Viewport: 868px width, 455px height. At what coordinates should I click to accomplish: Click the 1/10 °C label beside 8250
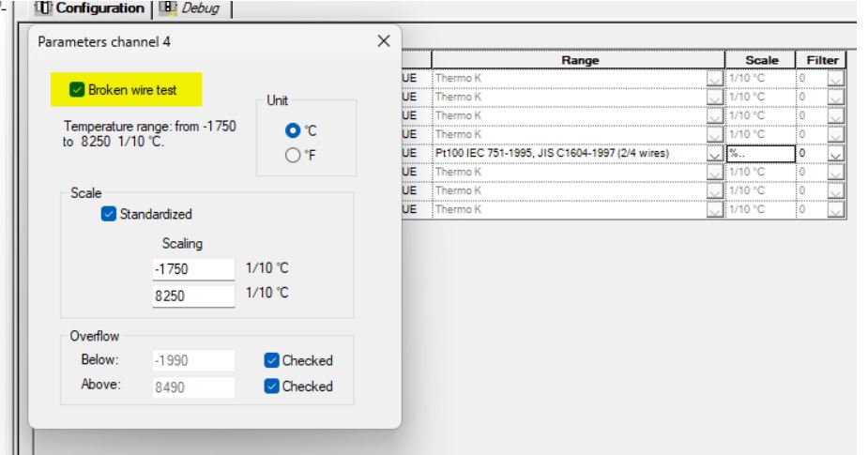[267, 293]
